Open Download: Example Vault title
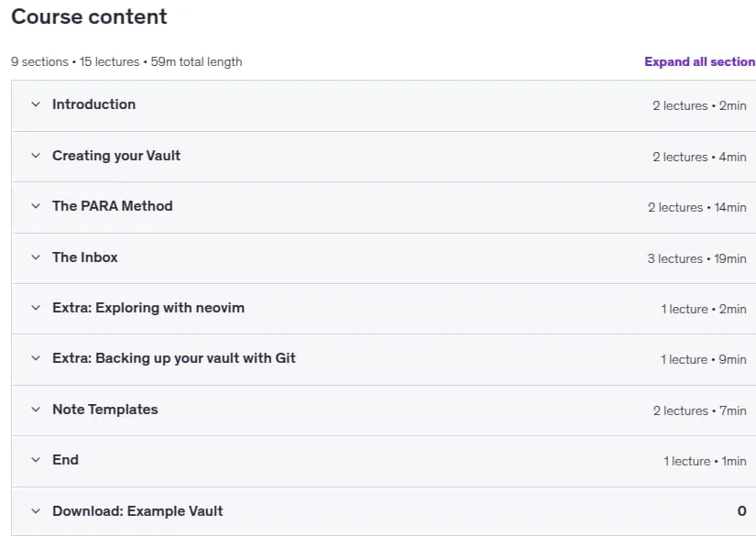Image resolution: width=756 pixels, height=536 pixels. [137, 511]
